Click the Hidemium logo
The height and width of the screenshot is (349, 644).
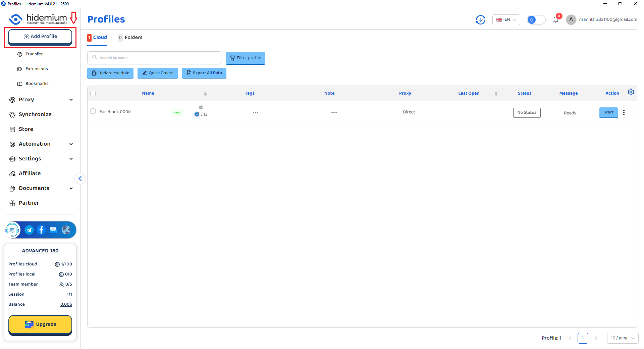(38, 19)
